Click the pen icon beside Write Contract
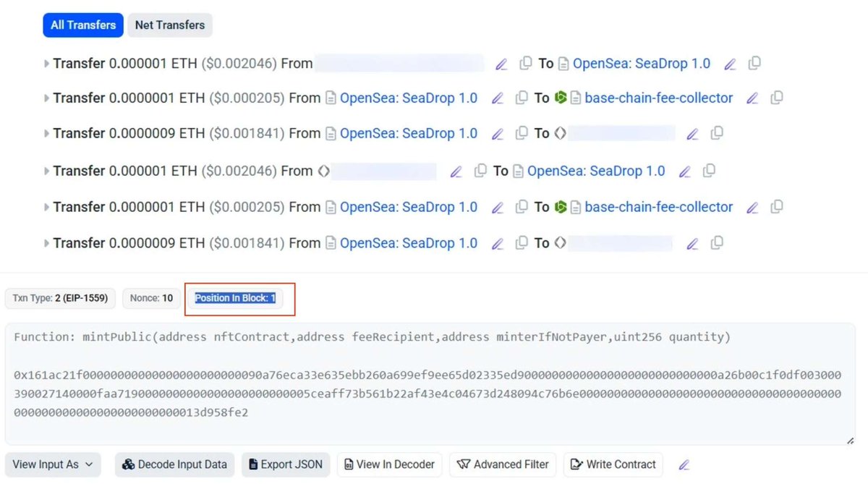The image size is (868, 484). point(684,465)
